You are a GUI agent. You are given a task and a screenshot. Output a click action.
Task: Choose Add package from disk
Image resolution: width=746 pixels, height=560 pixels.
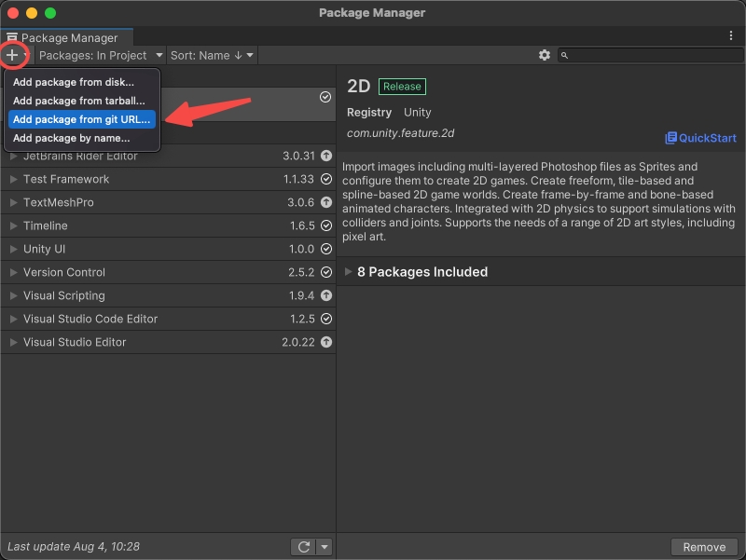[x=74, y=82]
